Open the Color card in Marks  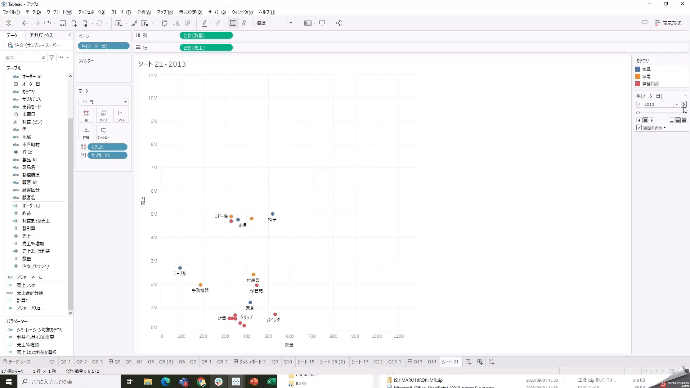86,115
